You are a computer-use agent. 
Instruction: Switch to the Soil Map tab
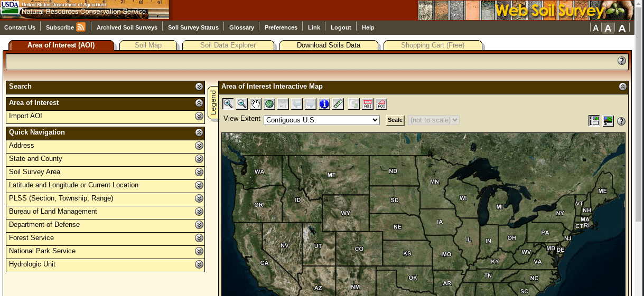[148, 45]
